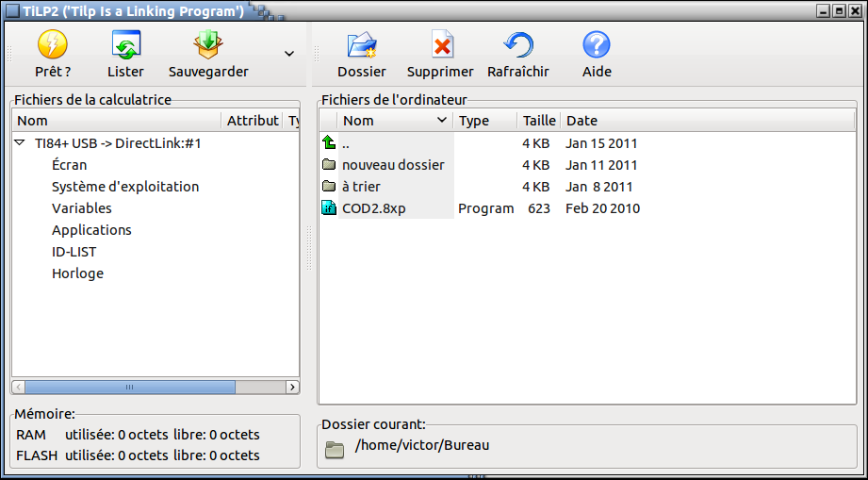Click the Supprimer delete icon
The height and width of the screenshot is (480, 868).
point(441,45)
